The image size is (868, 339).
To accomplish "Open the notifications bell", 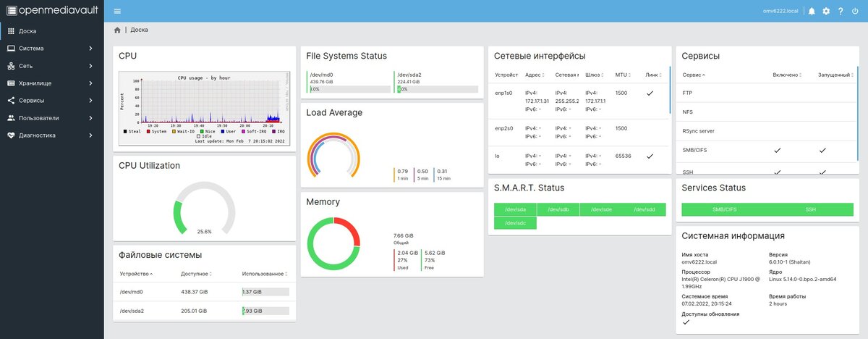I will point(812,11).
